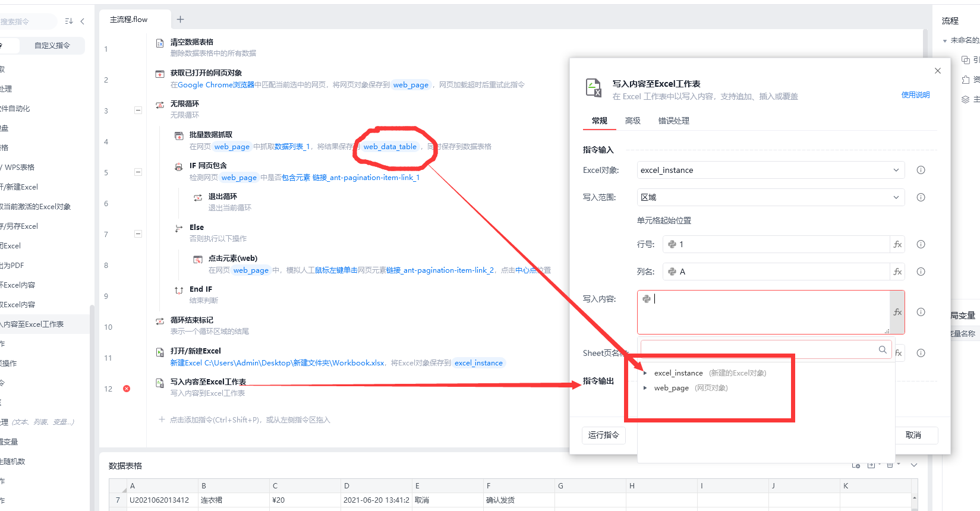This screenshot has width=980, height=511.
Task: Collapse the 数据表格 panel with the chevron
Action: point(914,465)
